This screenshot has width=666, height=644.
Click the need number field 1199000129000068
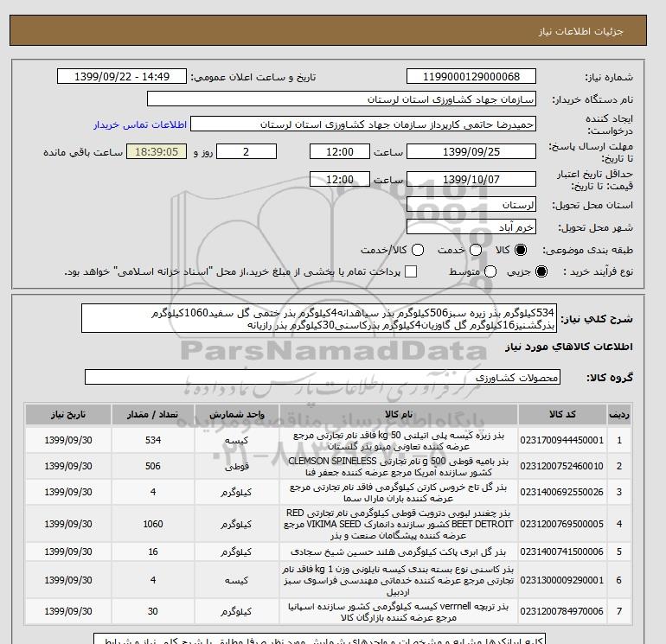471,76
